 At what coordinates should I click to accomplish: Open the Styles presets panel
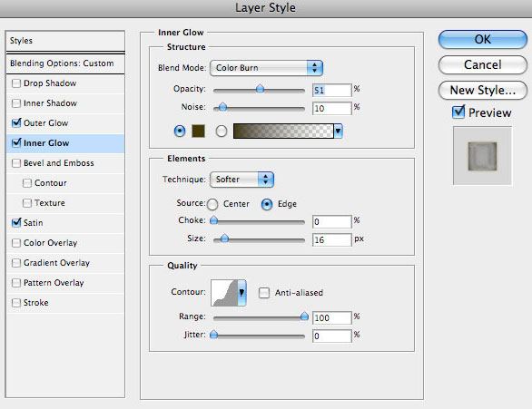point(65,41)
